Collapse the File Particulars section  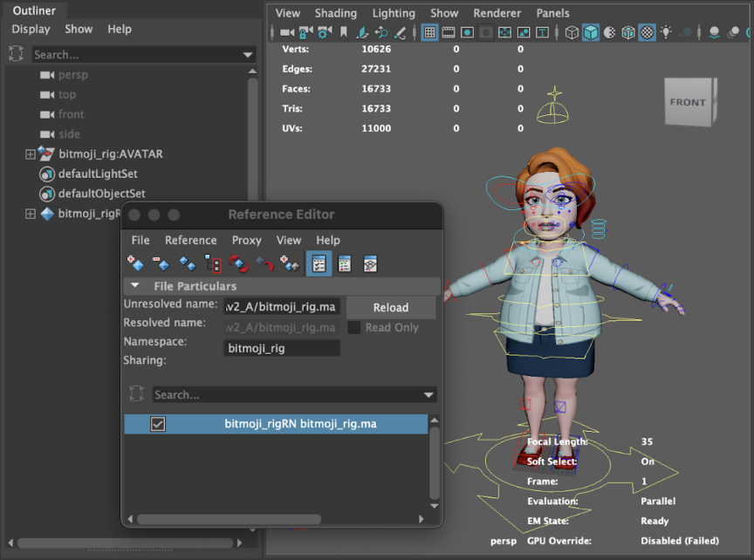135,286
